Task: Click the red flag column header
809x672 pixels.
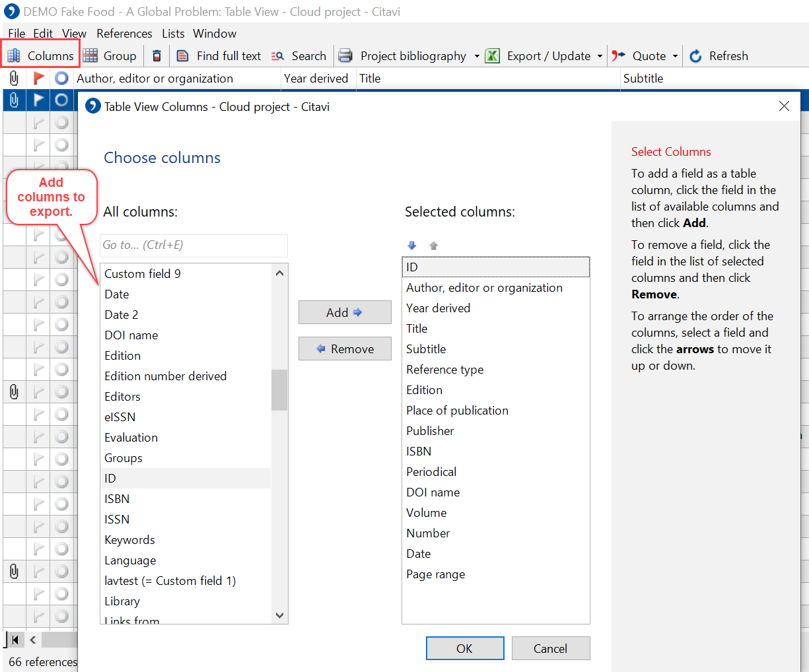Action: coord(39,79)
